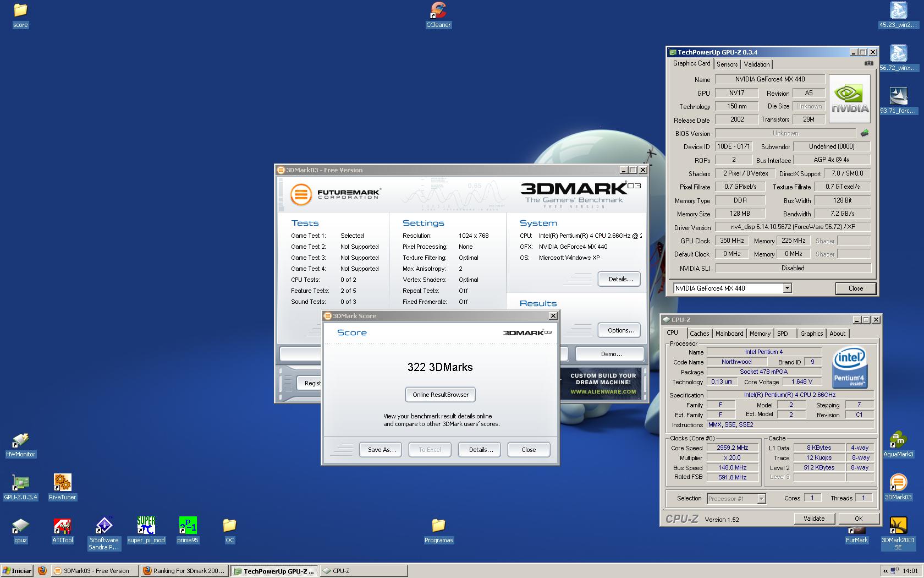This screenshot has width=924, height=578.
Task: Click the clock showing 14:01
Action: (910, 571)
